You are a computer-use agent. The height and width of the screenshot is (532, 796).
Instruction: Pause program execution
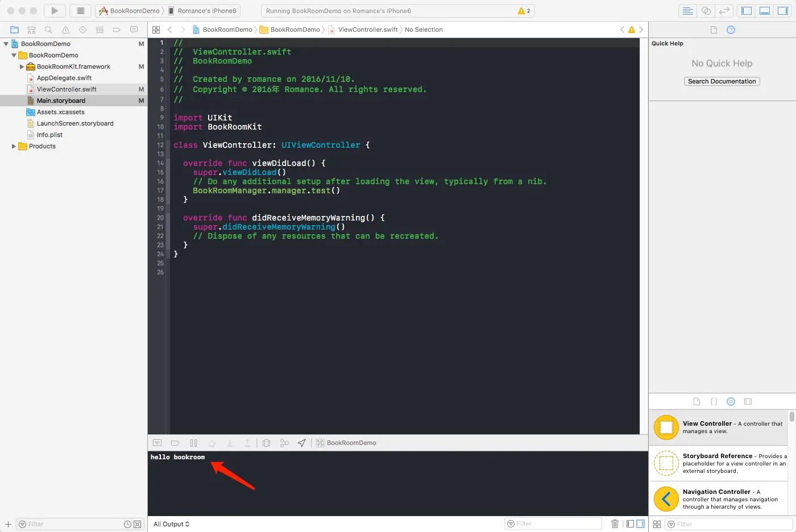(193, 443)
